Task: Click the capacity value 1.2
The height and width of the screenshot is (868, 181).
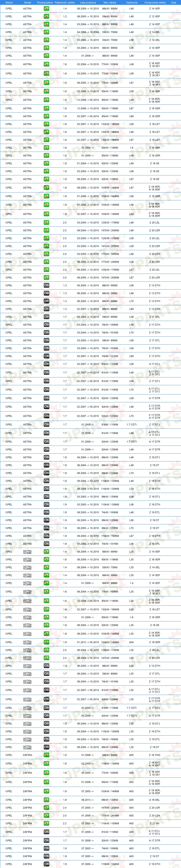Action: coord(65,16)
